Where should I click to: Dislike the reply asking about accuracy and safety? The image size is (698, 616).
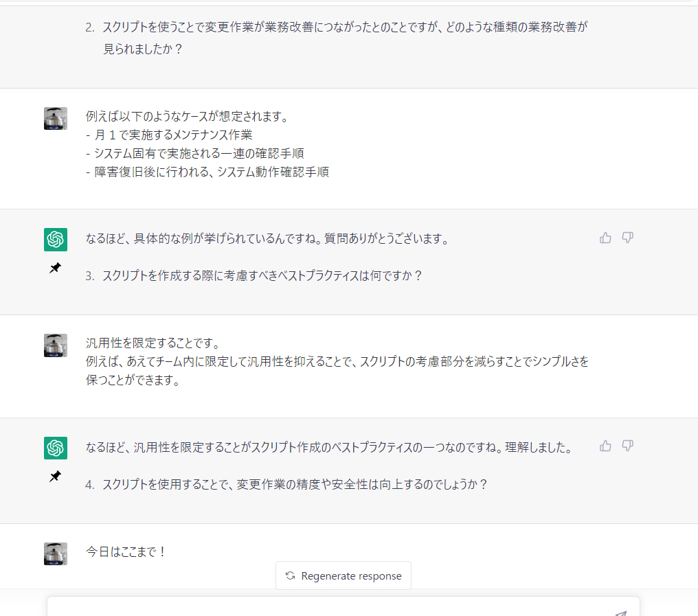click(x=627, y=446)
